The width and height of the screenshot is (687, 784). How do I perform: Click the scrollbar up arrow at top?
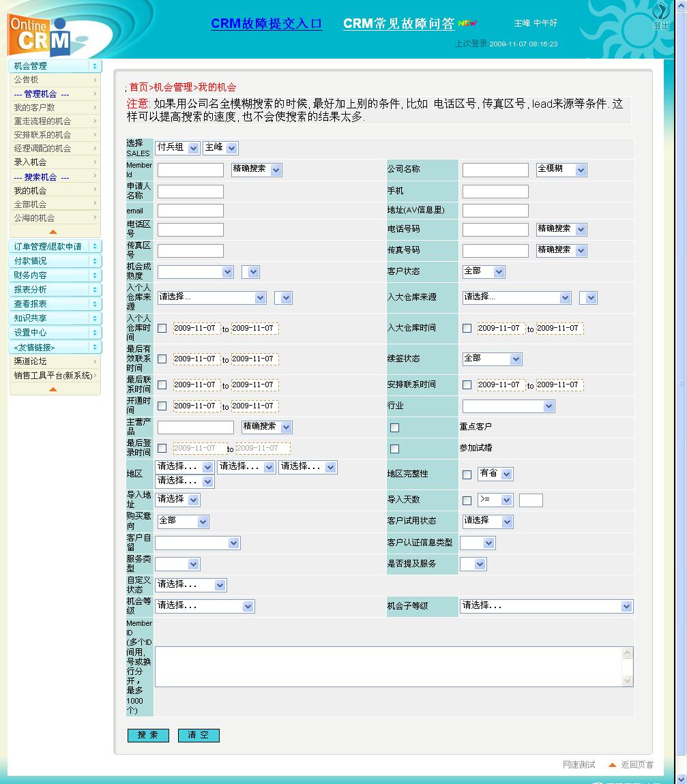pyautogui.click(x=681, y=5)
